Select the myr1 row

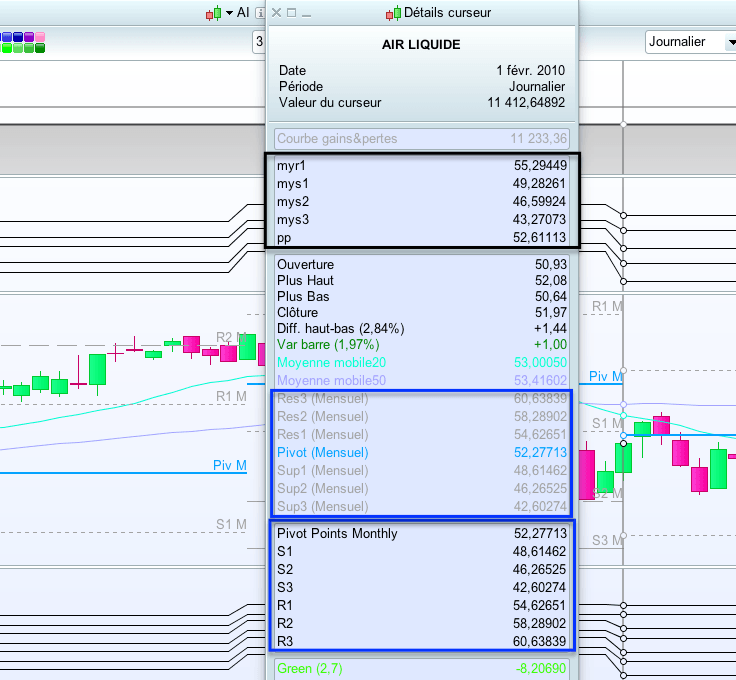click(422, 165)
